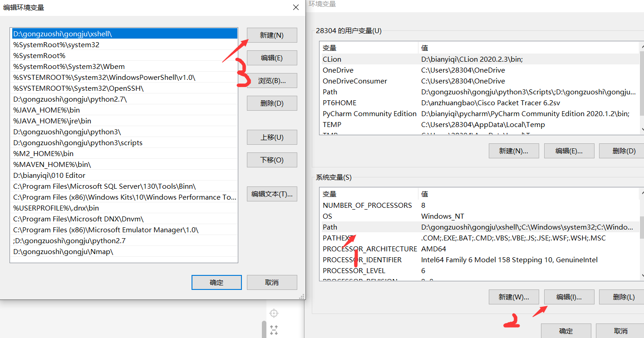Click 删除(L) under system variables

[x=622, y=297]
